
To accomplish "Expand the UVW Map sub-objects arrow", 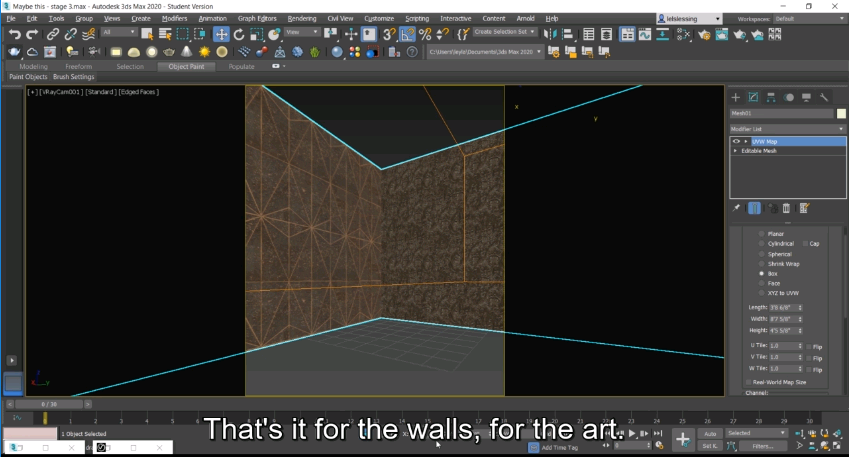I will coord(746,141).
